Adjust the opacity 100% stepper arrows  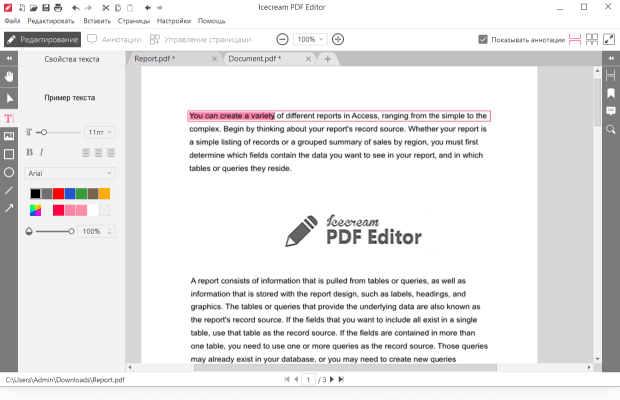(x=110, y=231)
